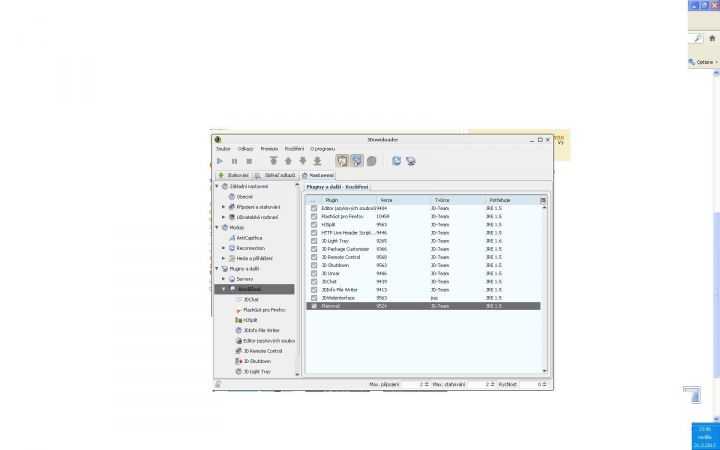720x450 pixels.
Task: Move selection to top with the bar-arrow icon
Action: [274, 161]
